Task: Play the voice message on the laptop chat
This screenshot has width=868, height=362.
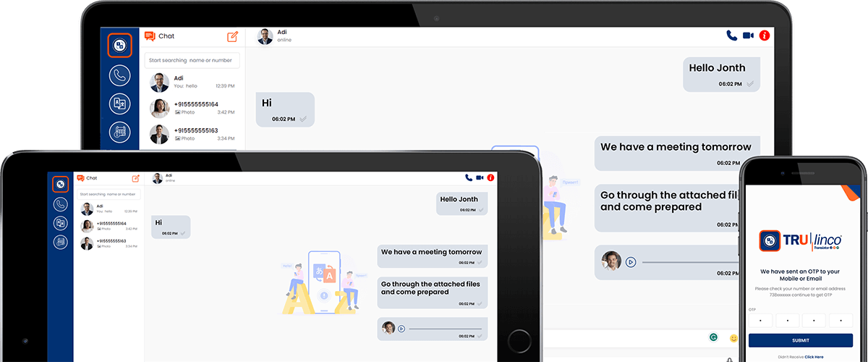Action: (x=631, y=262)
